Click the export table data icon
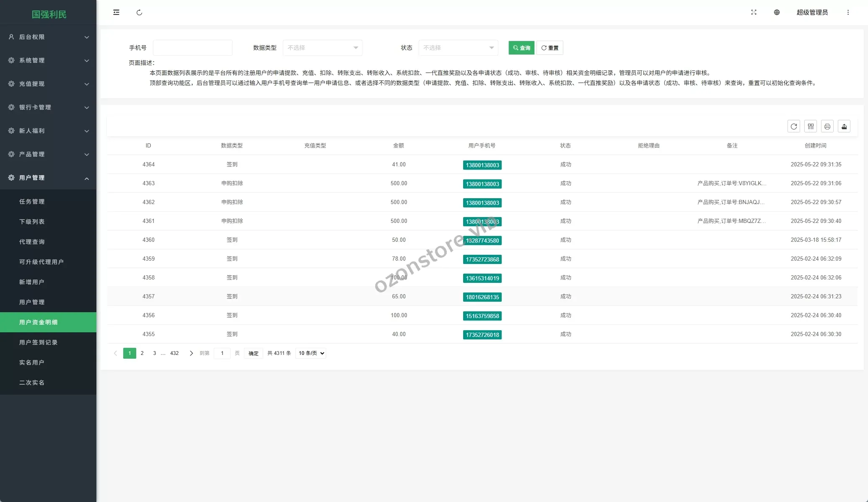Screen dimensions: 868x502 coord(844,127)
